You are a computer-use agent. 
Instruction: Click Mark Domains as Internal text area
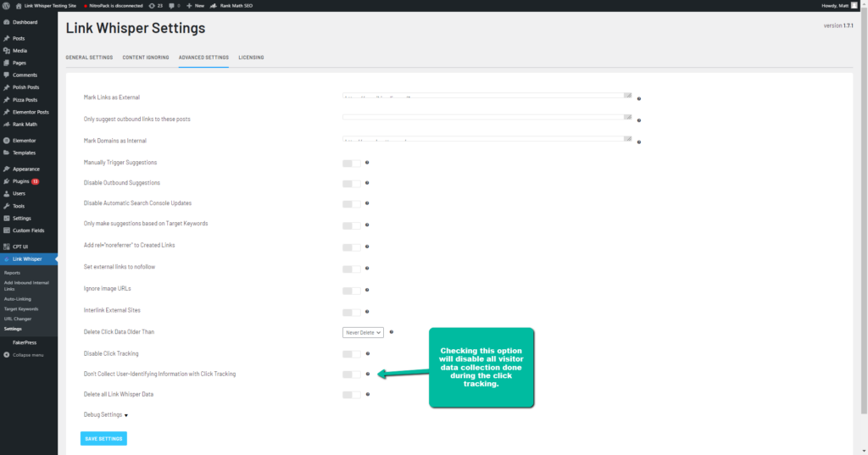pyautogui.click(x=487, y=139)
